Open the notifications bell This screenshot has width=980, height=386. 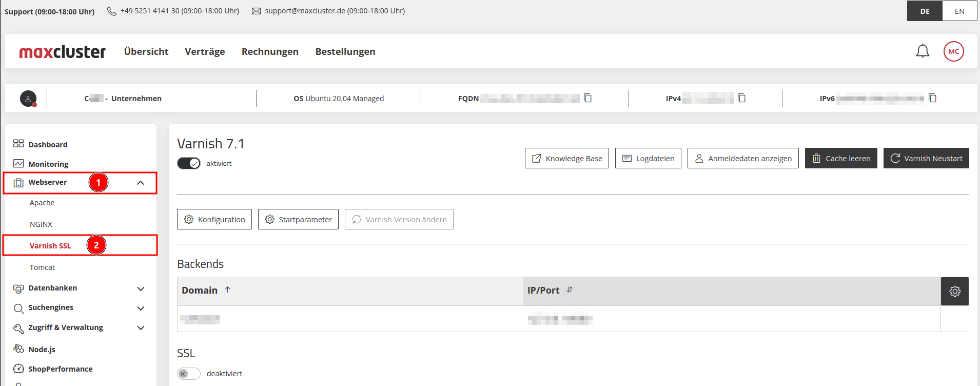click(923, 51)
